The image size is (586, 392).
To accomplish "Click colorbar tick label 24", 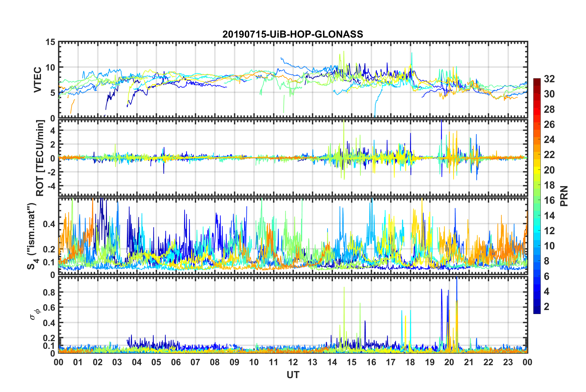I will click(x=549, y=140).
